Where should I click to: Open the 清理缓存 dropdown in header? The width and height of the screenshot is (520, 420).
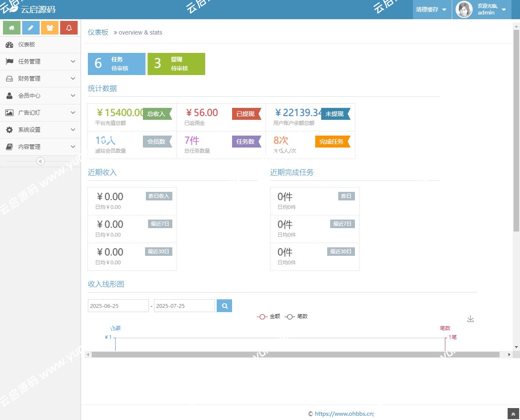431,9
